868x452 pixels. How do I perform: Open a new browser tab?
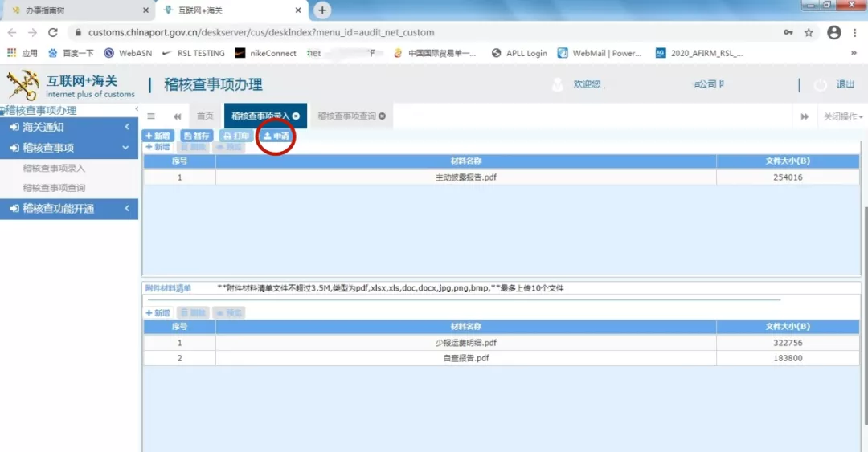[322, 10]
